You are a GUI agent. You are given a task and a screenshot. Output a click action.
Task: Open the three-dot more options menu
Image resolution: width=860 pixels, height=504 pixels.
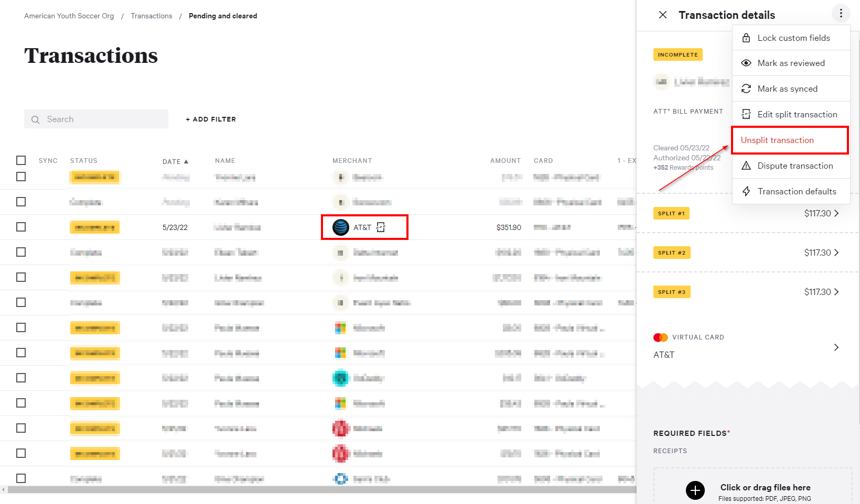pos(841,13)
